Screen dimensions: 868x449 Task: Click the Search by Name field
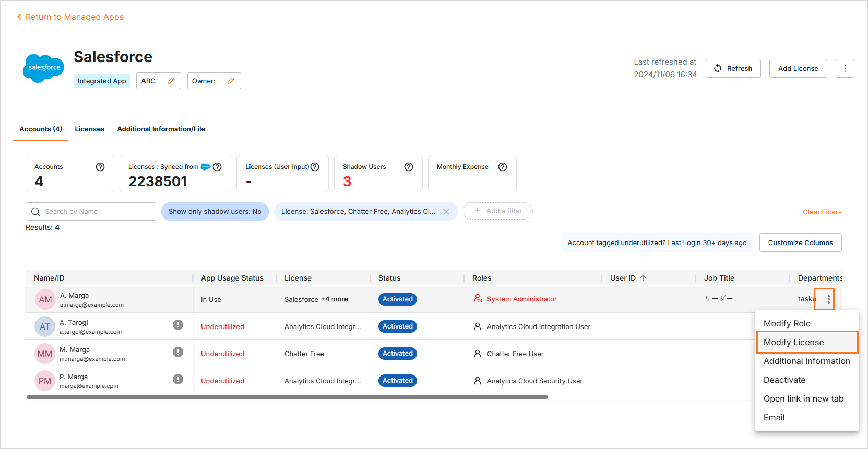(x=91, y=211)
